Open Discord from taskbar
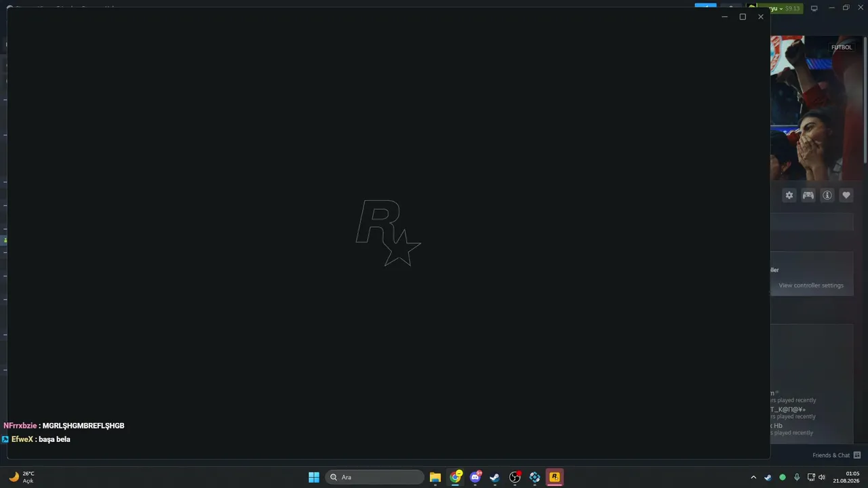This screenshot has width=868, height=488. click(x=475, y=477)
